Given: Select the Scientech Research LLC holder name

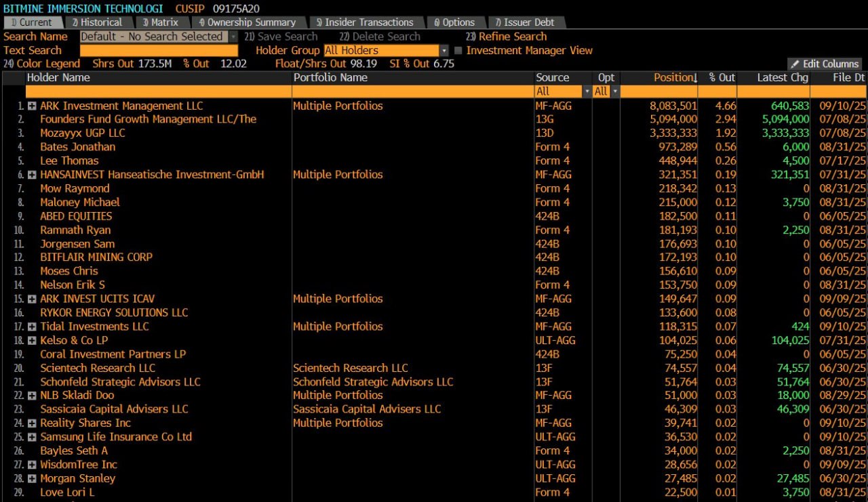Looking at the screenshot, I should pos(98,368).
